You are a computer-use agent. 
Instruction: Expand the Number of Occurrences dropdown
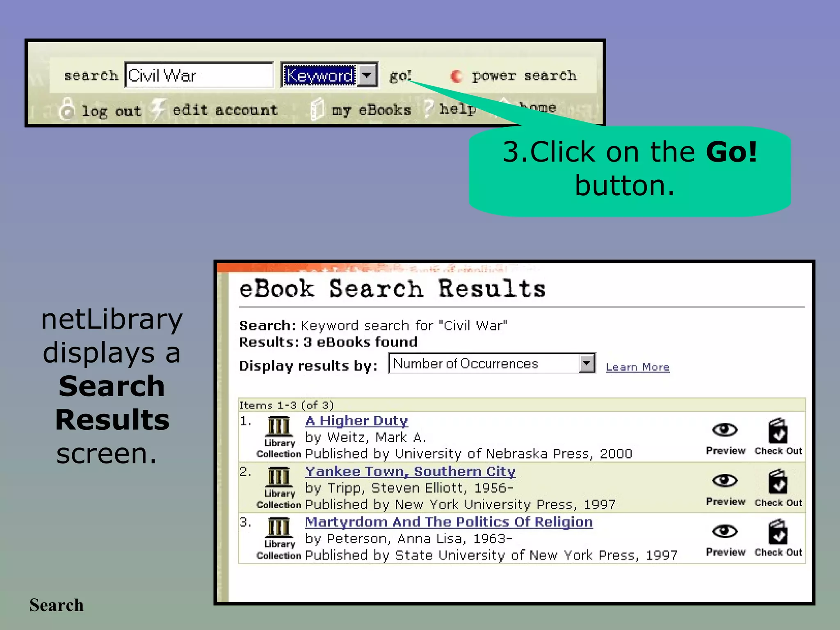click(492, 363)
